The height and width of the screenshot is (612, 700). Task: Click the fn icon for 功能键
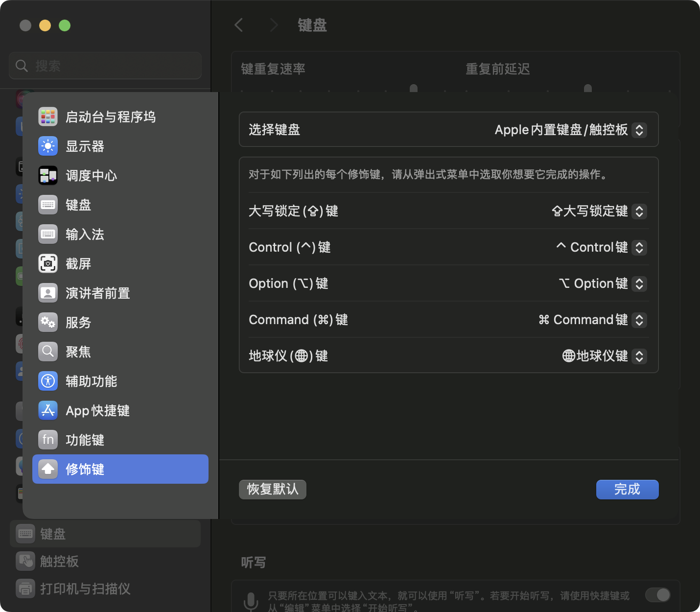[48, 440]
